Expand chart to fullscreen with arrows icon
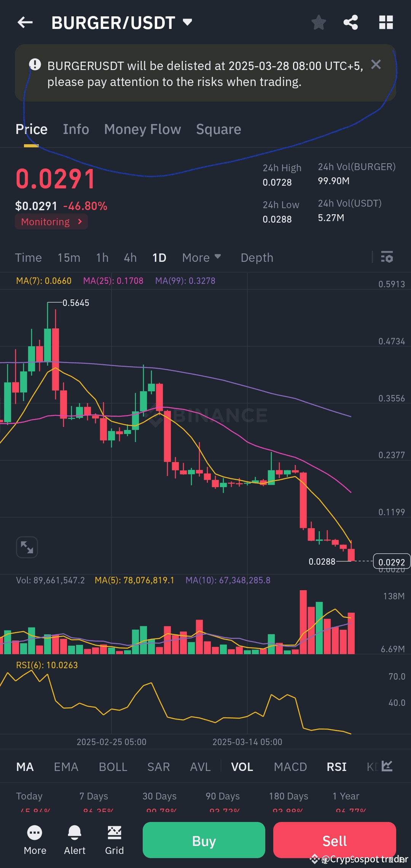Viewport: 411px width, 868px height. click(26, 547)
